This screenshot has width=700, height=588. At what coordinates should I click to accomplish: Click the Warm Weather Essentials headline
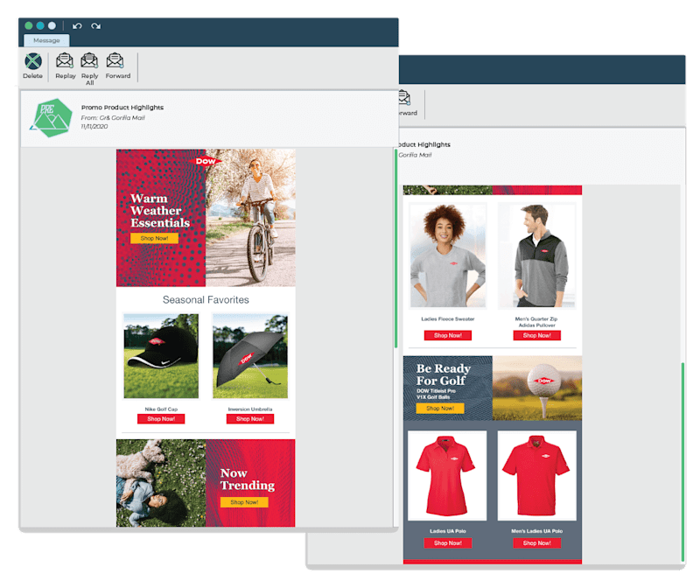[160, 210]
